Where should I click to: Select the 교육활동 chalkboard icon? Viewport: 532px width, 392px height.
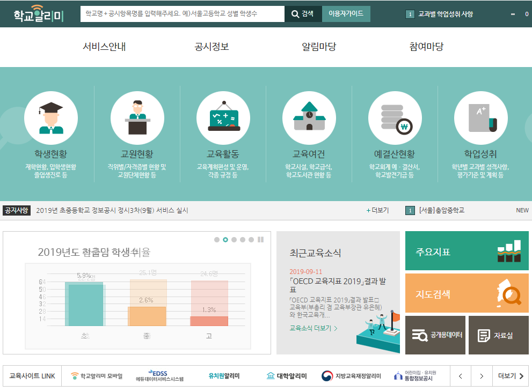(x=223, y=118)
